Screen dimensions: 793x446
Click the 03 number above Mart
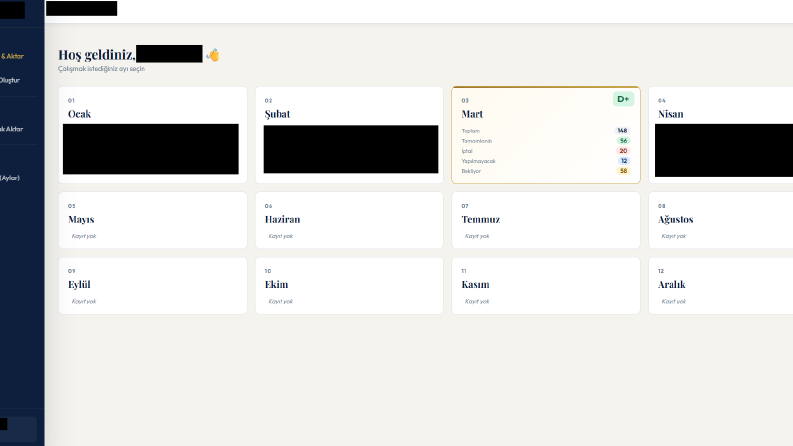coord(465,101)
